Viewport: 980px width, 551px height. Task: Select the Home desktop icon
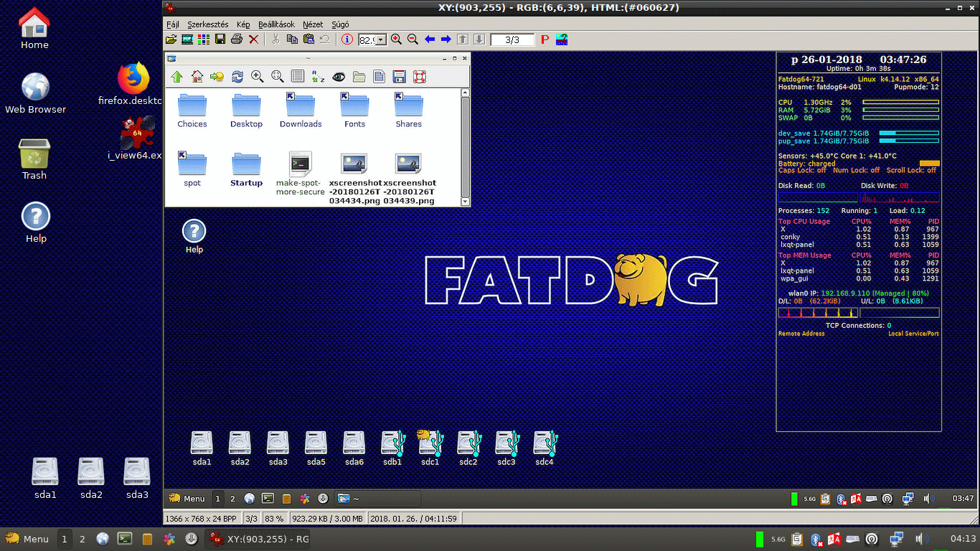[34, 29]
